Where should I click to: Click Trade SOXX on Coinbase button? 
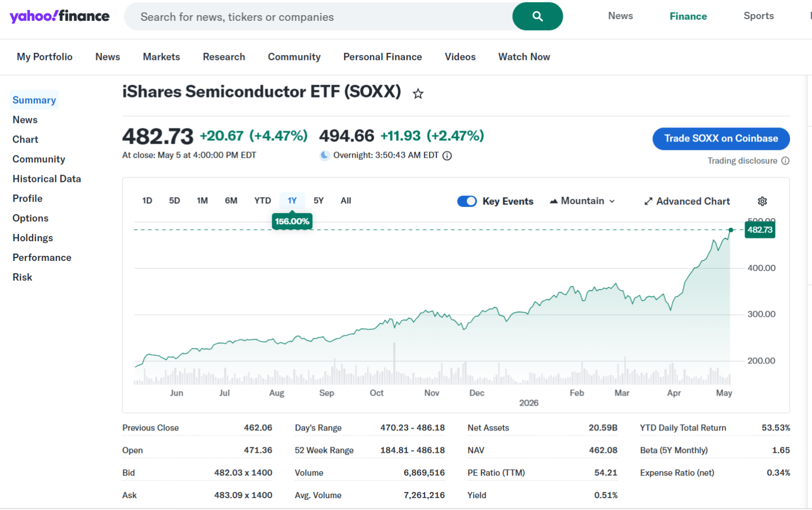click(x=721, y=139)
